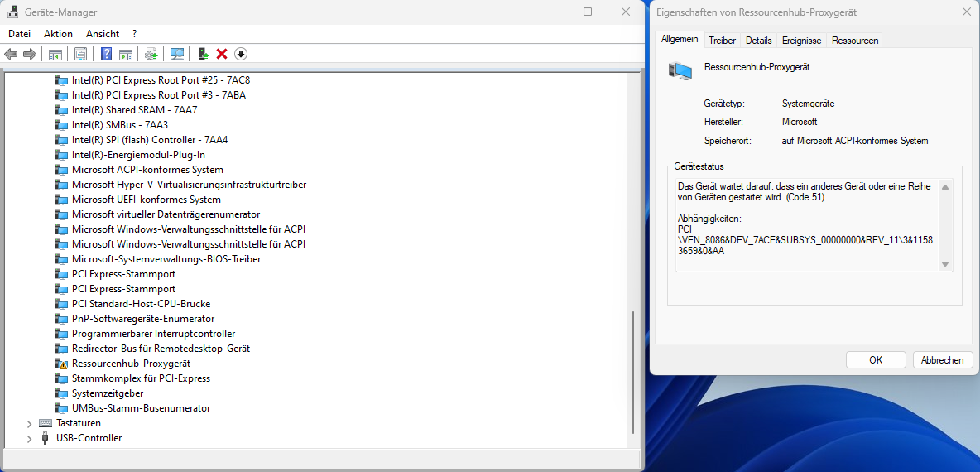Image resolution: width=980 pixels, height=472 pixels.
Task: Click the Gerätestatus scroll up arrow
Action: tap(945, 187)
